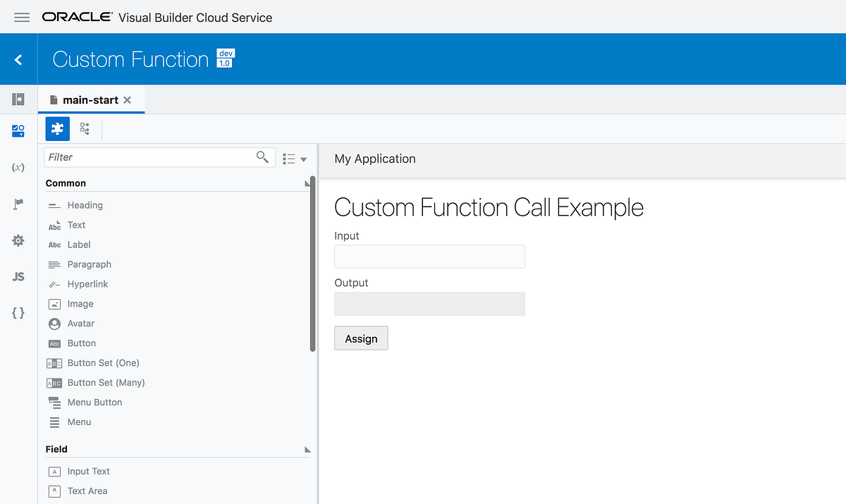
Task: Switch to the Structure view icon
Action: point(85,128)
